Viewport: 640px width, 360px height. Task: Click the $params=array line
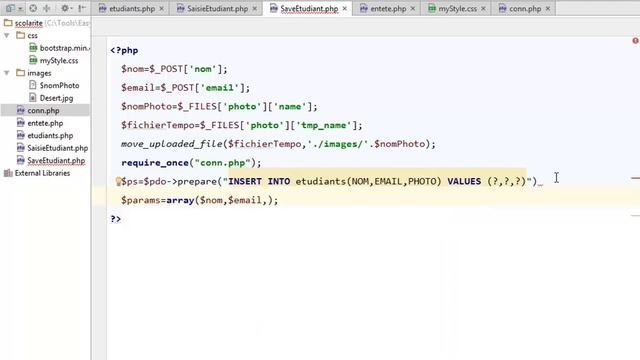(x=200, y=200)
